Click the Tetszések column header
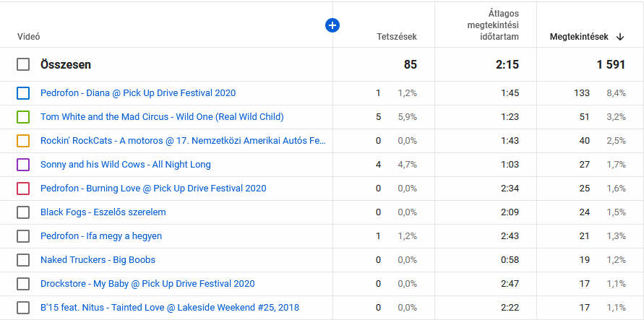 [396, 36]
